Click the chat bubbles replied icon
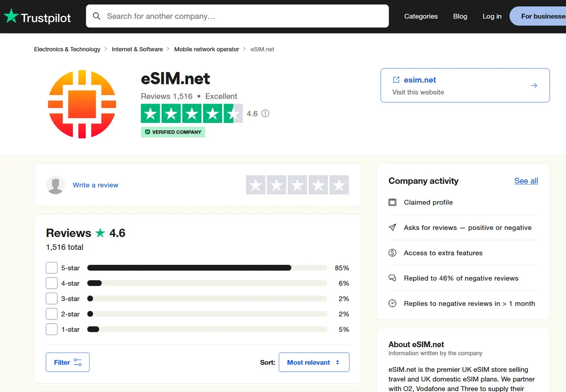Image resolution: width=566 pixels, height=392 pixels. coord(392,278)
